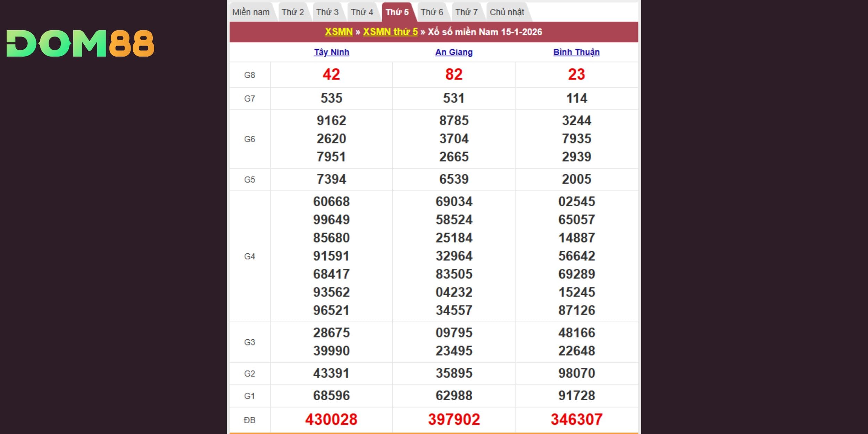Select the active Thứ 5 tab
The image size is (868, 434).
pyautogui.click(x=397, y=12)
